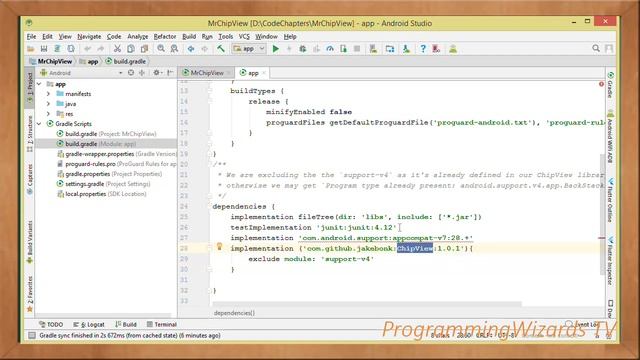
Task: Open the Favorites side panel
Action: (x=30, y=294)
